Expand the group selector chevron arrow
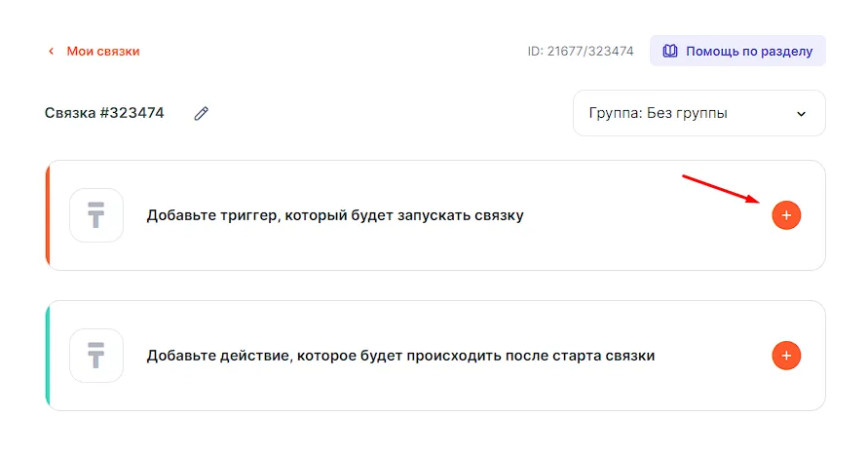868x454 pixels. pos(802,114)
